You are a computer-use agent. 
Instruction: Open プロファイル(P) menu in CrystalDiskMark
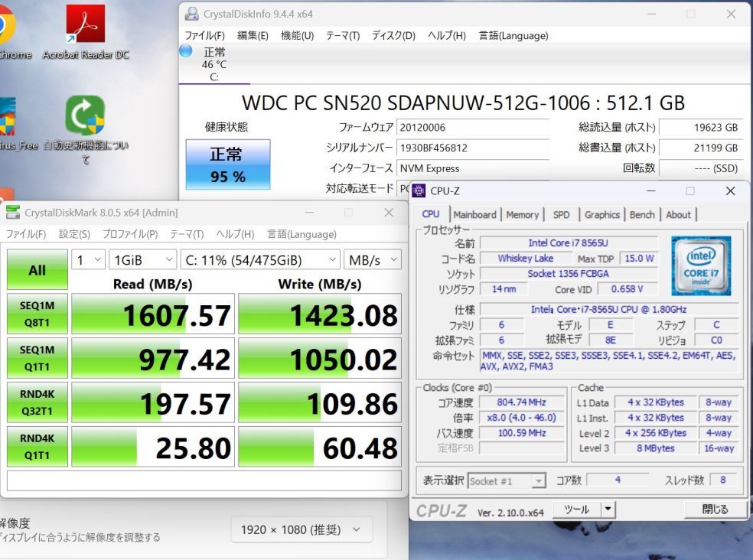130,234
